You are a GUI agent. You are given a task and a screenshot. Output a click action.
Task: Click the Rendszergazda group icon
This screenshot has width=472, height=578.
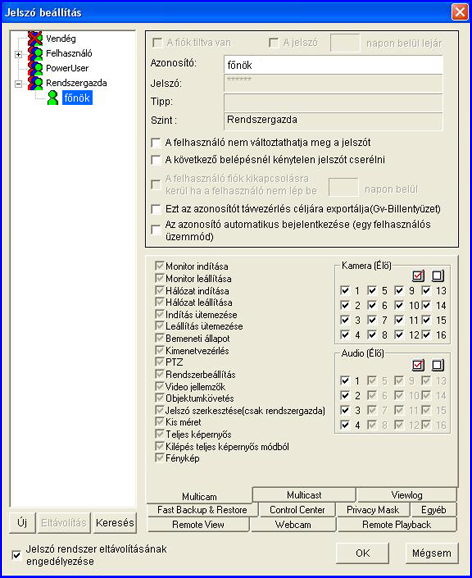[35, 83]
